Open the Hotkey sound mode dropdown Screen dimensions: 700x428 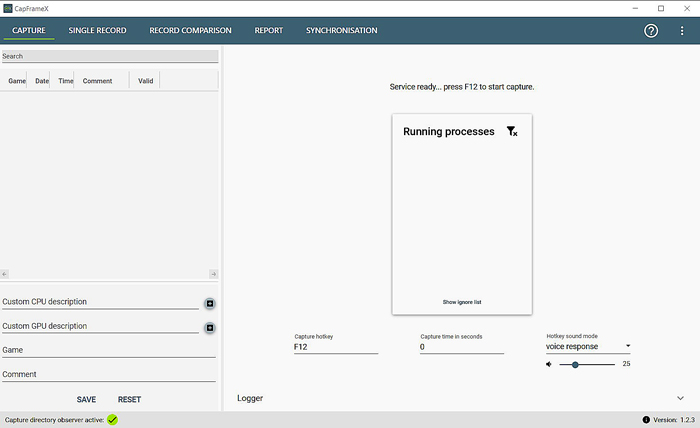coord(588,346)
